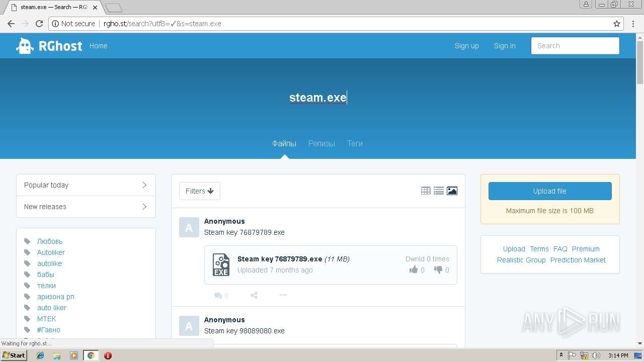
Task: Switch to table grid view icon
Action: coord(426,191)
